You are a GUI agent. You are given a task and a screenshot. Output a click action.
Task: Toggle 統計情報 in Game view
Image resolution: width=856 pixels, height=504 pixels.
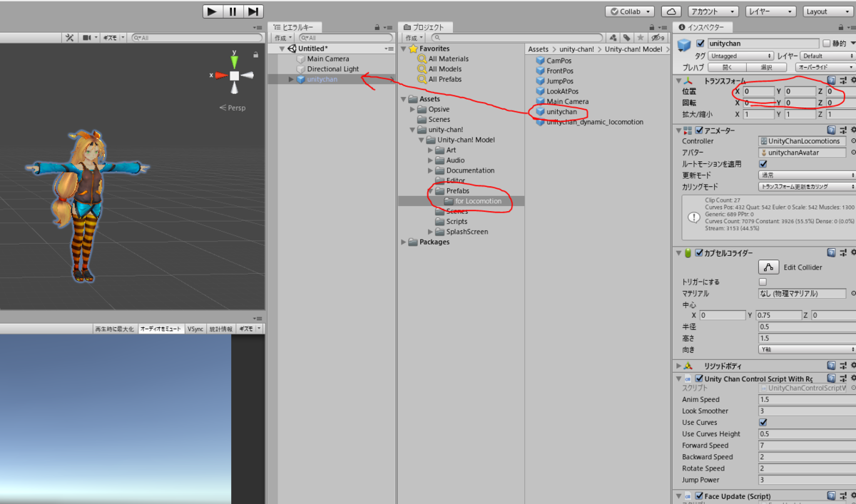(221, 329)
